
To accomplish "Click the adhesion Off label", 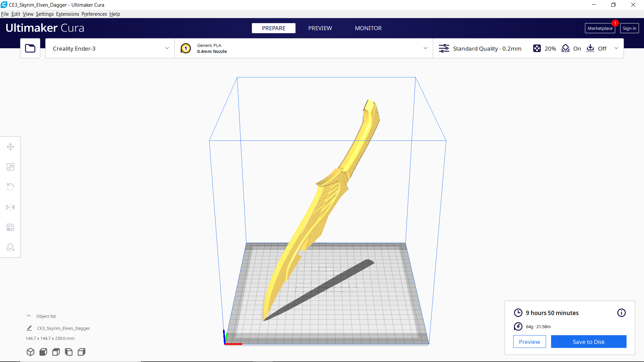I will (602, 49).
